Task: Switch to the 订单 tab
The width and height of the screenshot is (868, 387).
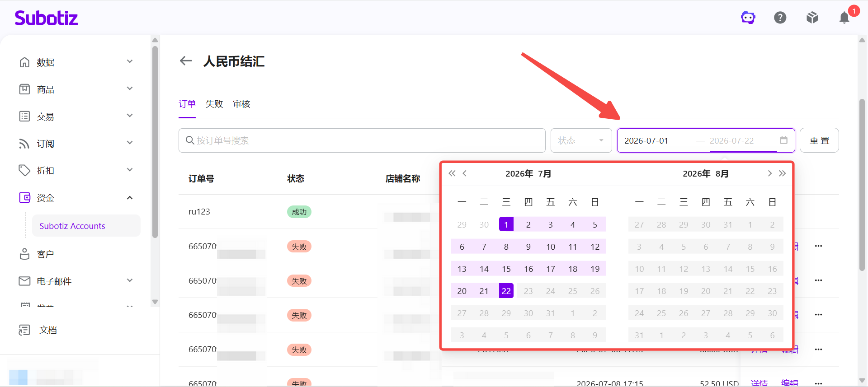Action: pos(187,104)
